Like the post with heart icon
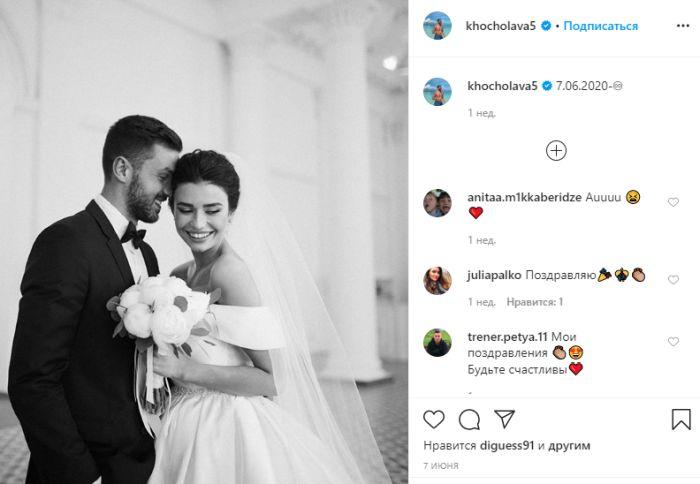The height and width of the screenshot is (484, 700). tap(433, 420)
